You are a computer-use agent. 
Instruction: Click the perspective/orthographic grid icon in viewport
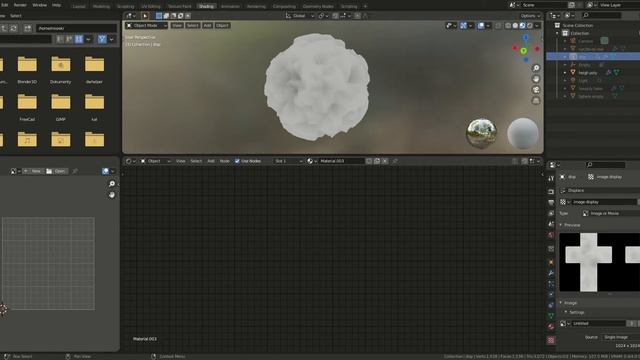click(x=536, y=100)
